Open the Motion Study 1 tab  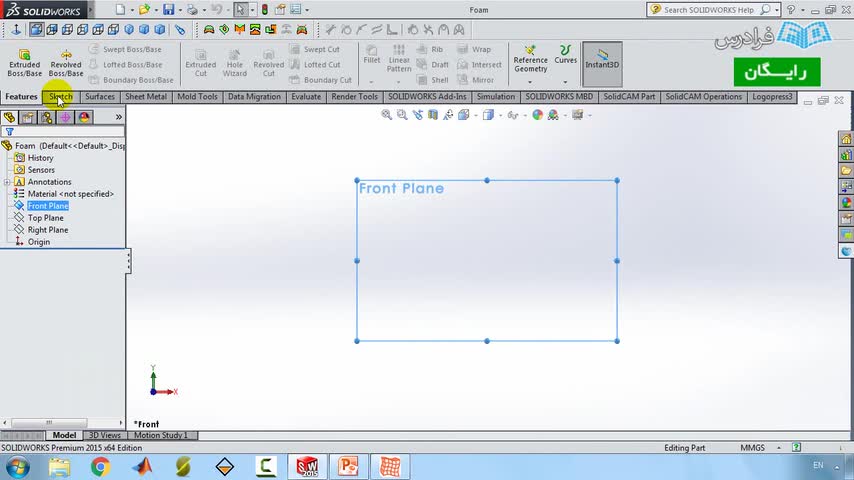tap(161, 435)
